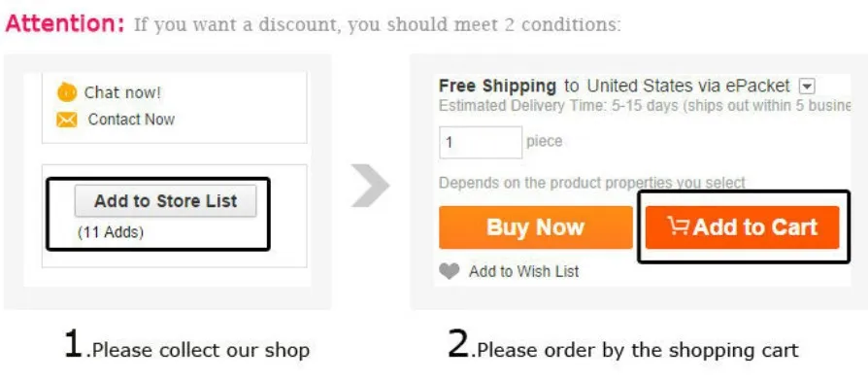This screenshot has height=382, width=868.
Task: Open the Contact Now link
Action: click(131, 120)
